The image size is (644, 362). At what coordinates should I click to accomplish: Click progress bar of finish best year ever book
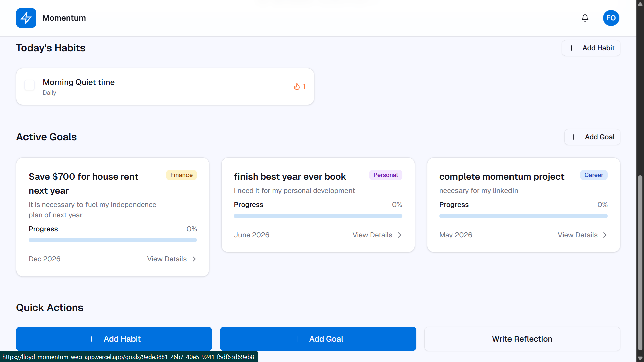click(x=318, y=216)
